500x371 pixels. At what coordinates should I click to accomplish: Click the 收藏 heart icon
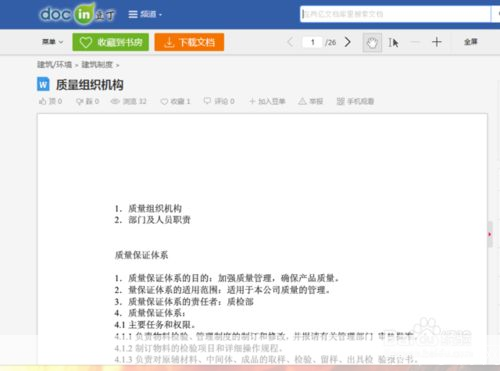(164, 102)
